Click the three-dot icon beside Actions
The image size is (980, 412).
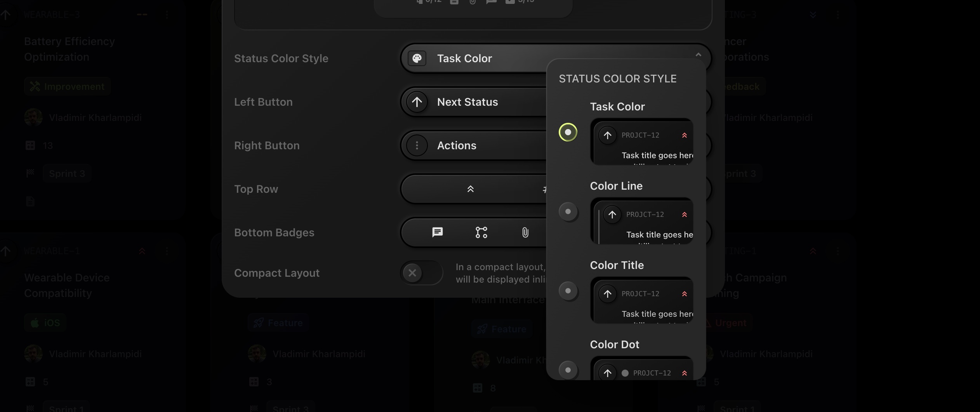click(x=417, y=145)
